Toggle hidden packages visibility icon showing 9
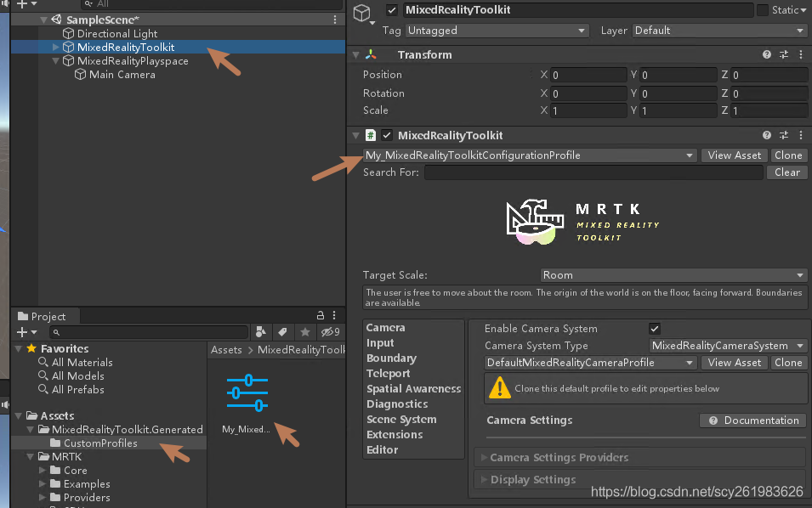 click(331, 331)
